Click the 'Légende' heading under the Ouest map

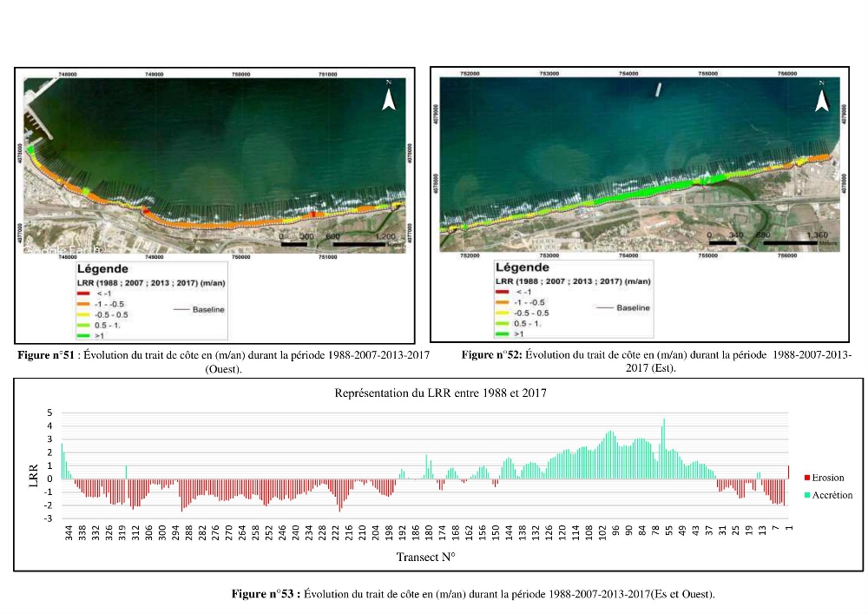102,269
